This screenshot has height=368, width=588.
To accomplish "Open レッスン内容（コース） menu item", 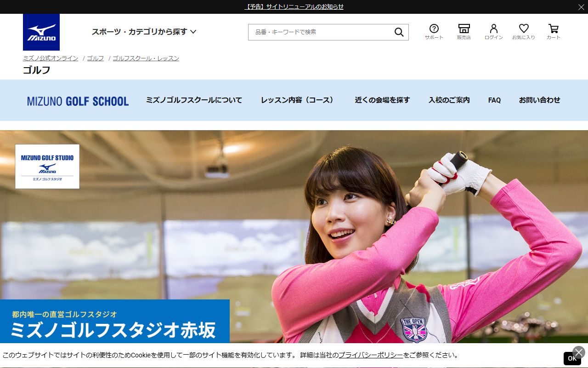I will coord(299,100).
